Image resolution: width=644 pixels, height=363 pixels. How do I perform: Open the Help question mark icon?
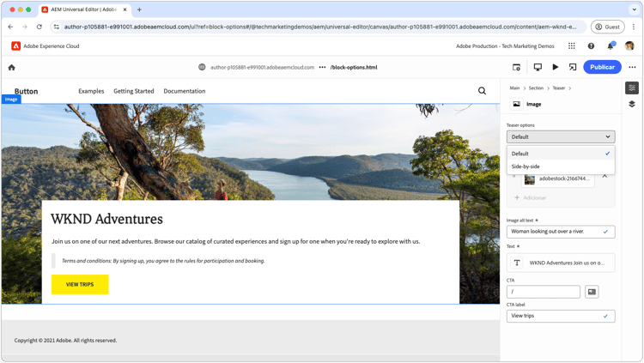coord(591,46)
